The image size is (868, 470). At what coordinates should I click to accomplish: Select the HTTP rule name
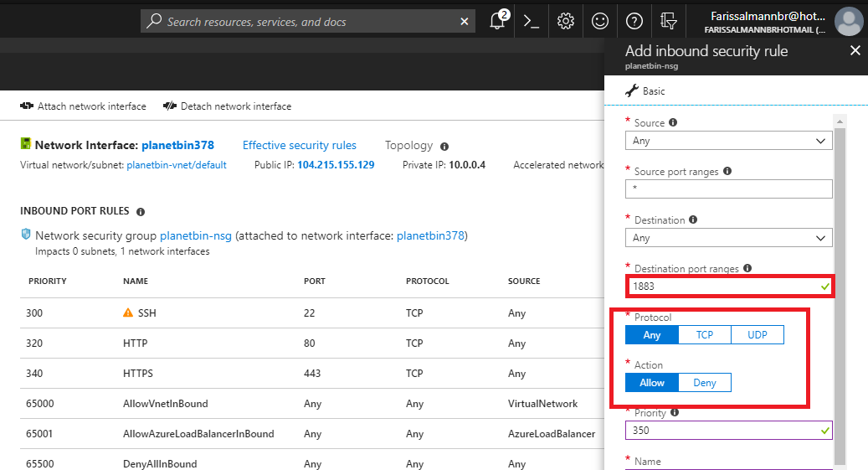pyautogui.click(x=135, y=343)
